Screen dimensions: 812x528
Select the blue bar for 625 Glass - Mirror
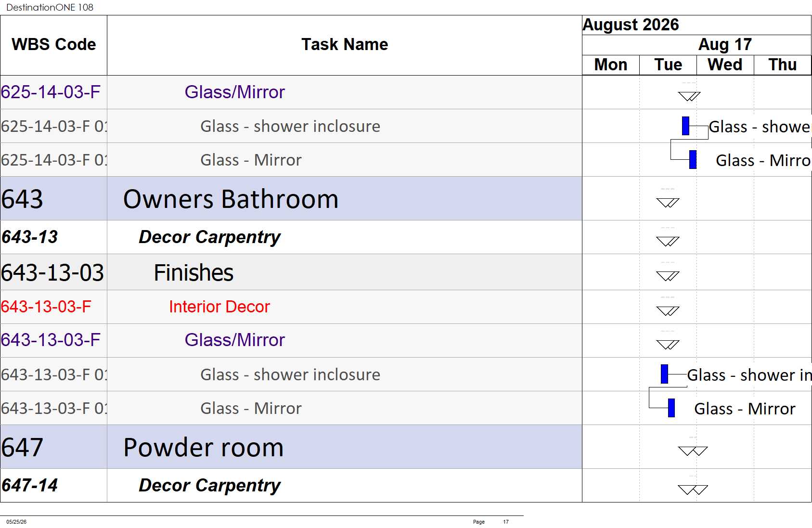(x=693, y=160)
